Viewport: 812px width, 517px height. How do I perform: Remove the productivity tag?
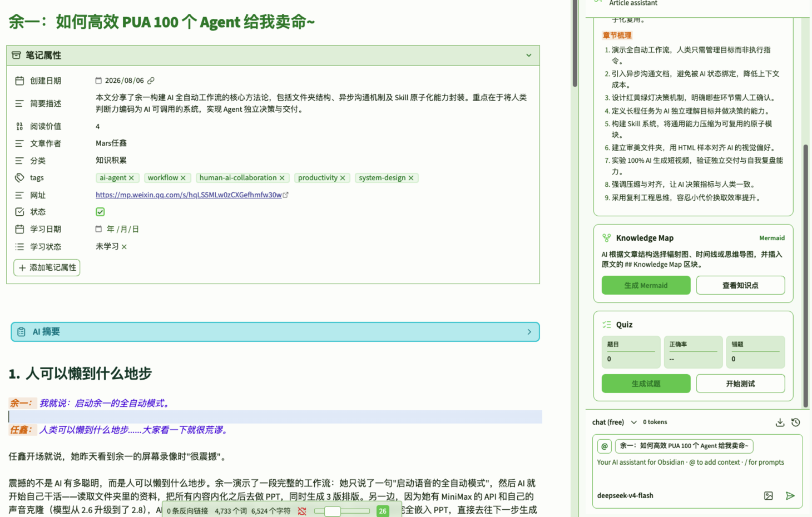(x=343, y=178)
